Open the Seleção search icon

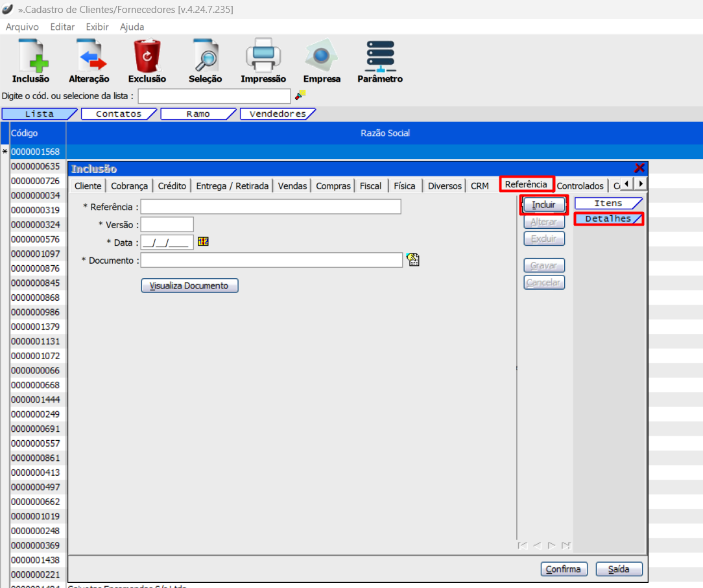206,56
